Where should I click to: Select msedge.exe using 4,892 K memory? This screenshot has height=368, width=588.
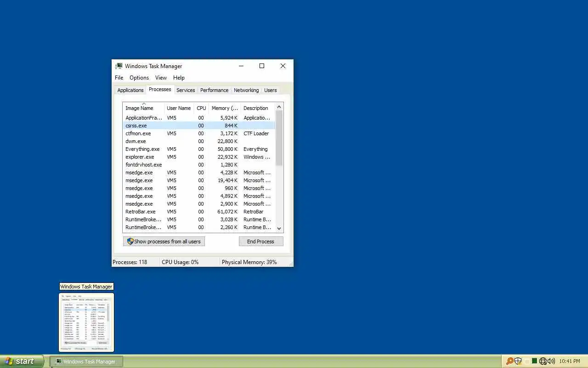199,196
